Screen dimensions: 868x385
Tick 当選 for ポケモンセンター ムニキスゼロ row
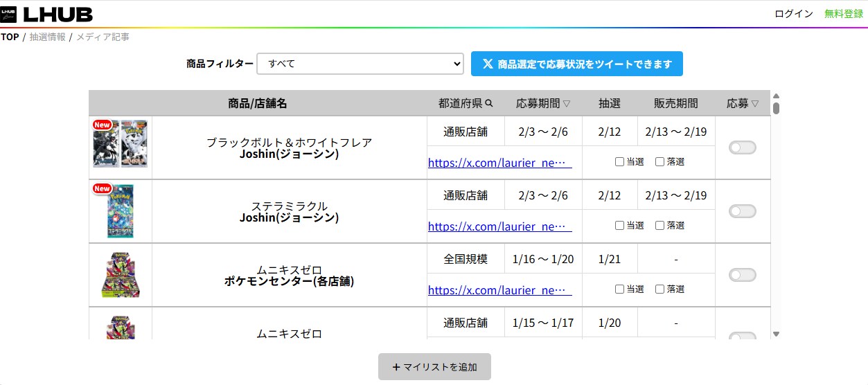(x=619, y=289)
